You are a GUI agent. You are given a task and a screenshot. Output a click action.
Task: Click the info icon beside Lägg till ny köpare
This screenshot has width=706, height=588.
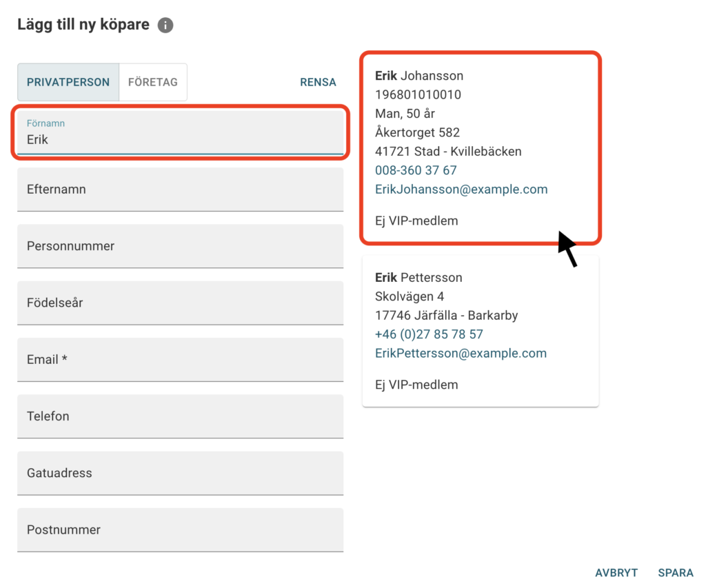[x=165, y=26]
